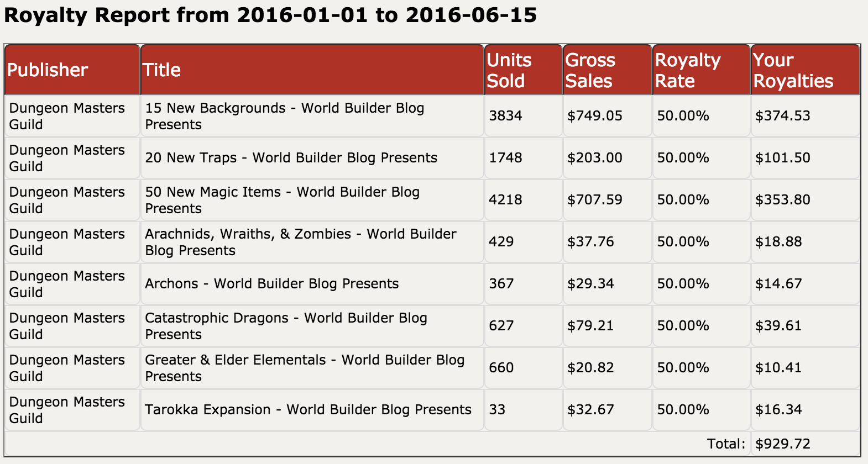868x464 pixels.
Task: Click the Total label in footer row
Action: (726, 444)
